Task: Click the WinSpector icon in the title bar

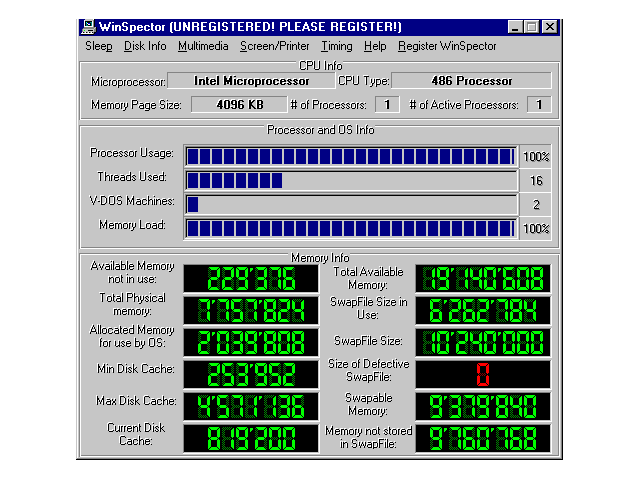Action: click(x=89, y=27)
